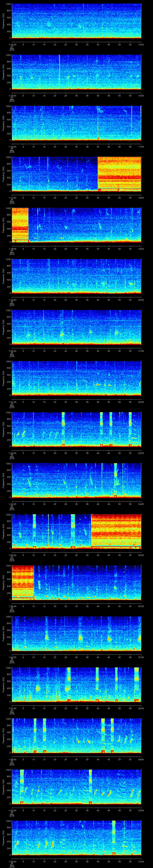The width and height of the screenshot is (153, 868).
Task: Click the '1:30:00' time axis label
Action: pyautogui.click(x=12, y=861)
